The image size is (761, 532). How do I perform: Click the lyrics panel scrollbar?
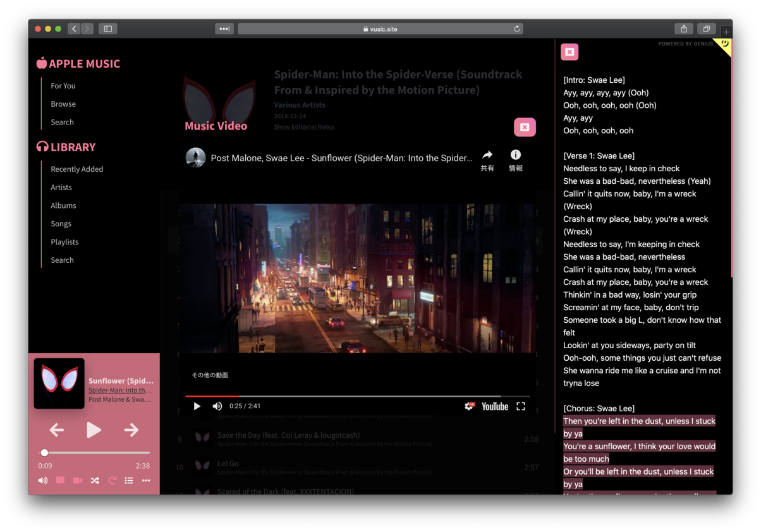point(731,158)
